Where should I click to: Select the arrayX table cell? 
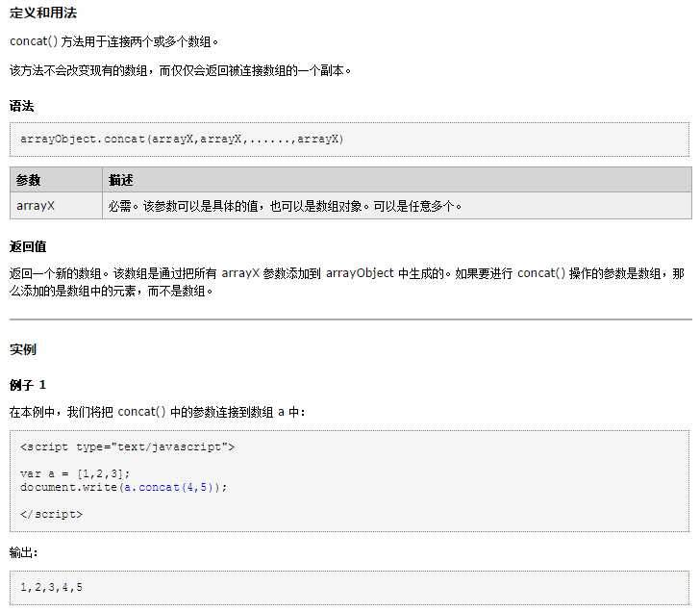pyautogui.click(x=56, y=206)
